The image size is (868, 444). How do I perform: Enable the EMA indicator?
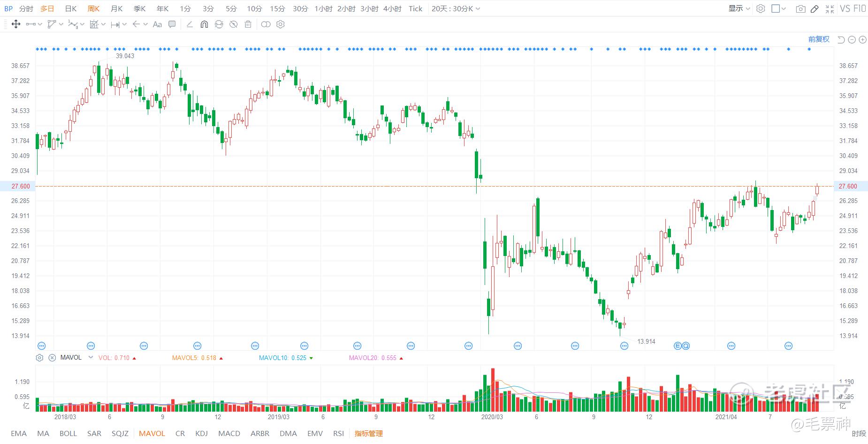coord(19,433)
